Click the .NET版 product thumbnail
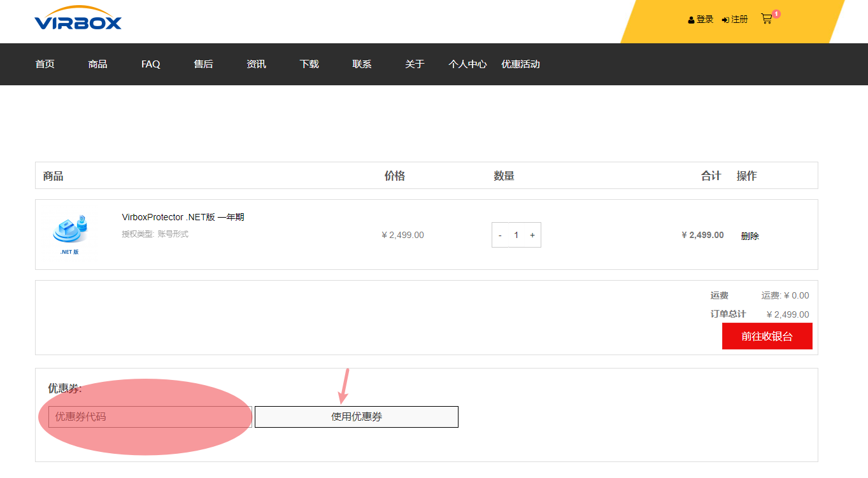Viewport: 868px width, 478px height. tap(69, 234)
